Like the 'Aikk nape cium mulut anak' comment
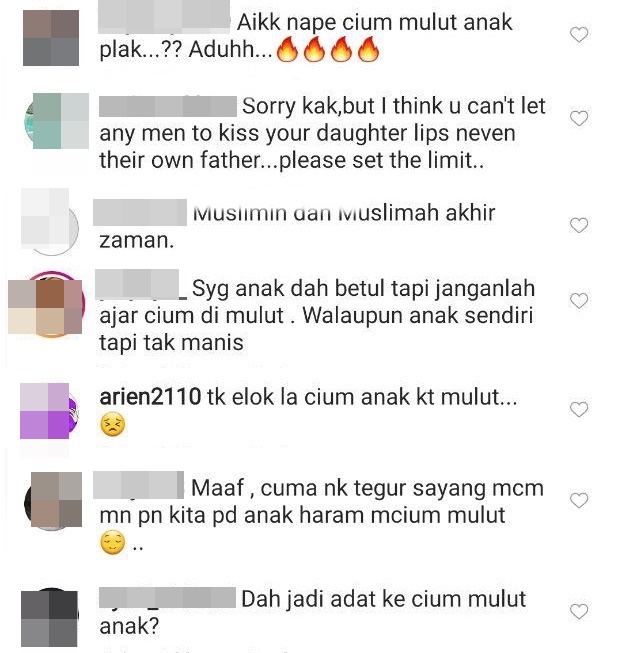This screenshot has height=653, width=622. [x=579, y=35]
